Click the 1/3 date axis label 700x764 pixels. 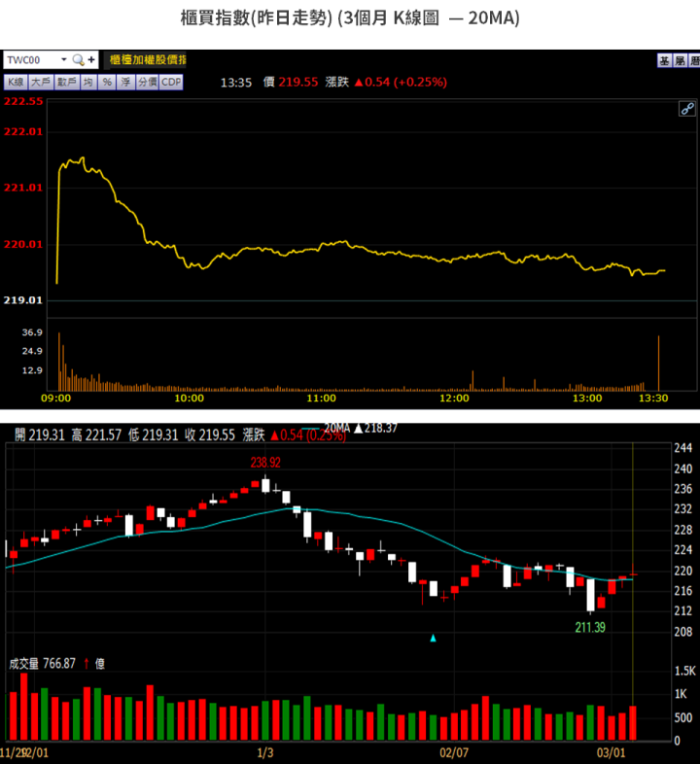[x=265, y=752]
